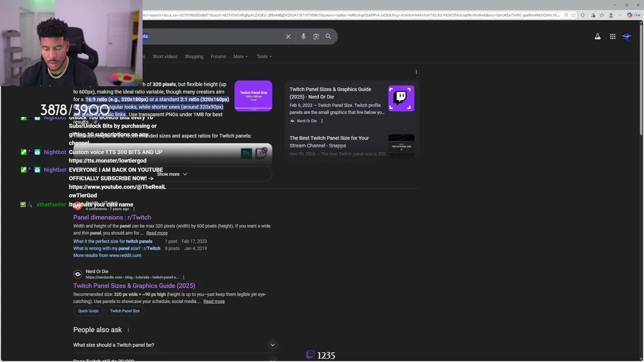Expand 'What size should a Twitch panel be?'
This screenshot has width=644, height=362.
175,345
